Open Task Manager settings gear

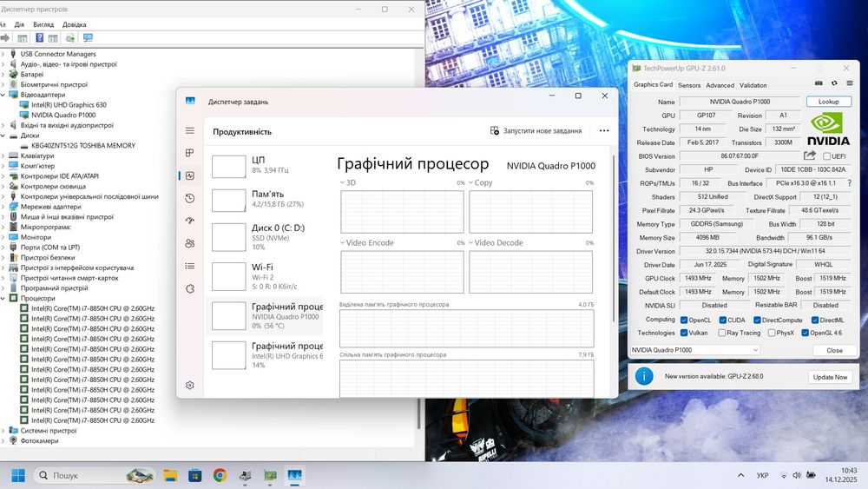190,385
